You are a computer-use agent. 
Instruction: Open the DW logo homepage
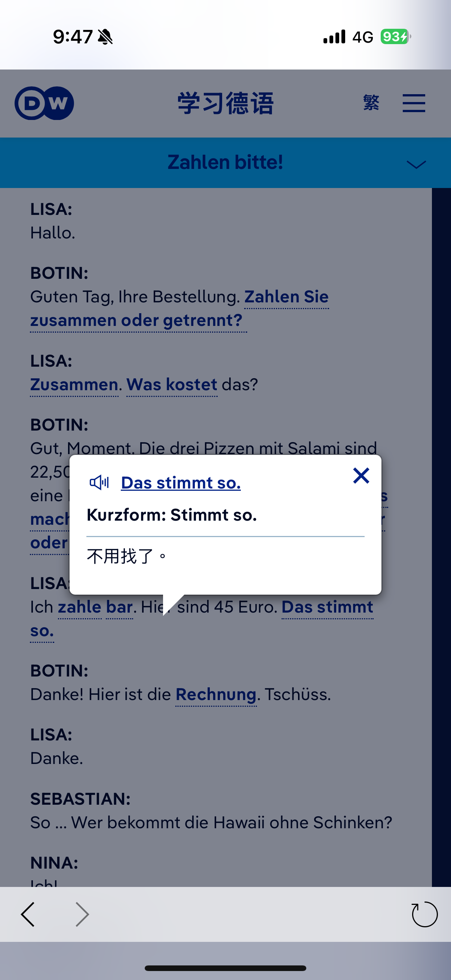click(x=44, y=103)
